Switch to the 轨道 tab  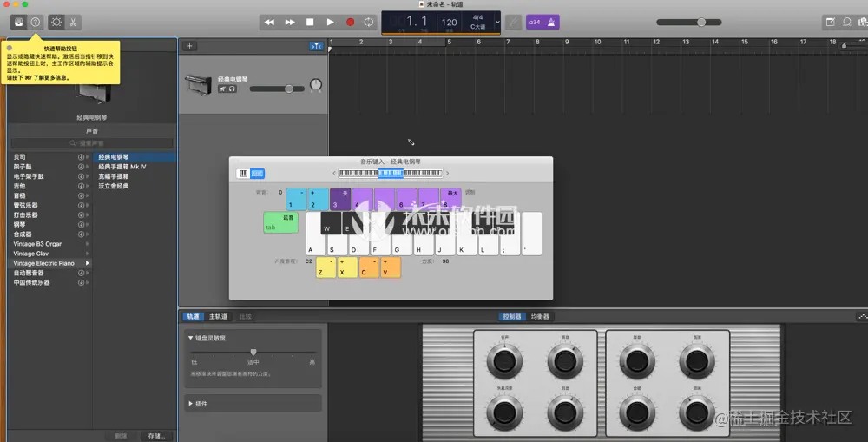[194, 317]
